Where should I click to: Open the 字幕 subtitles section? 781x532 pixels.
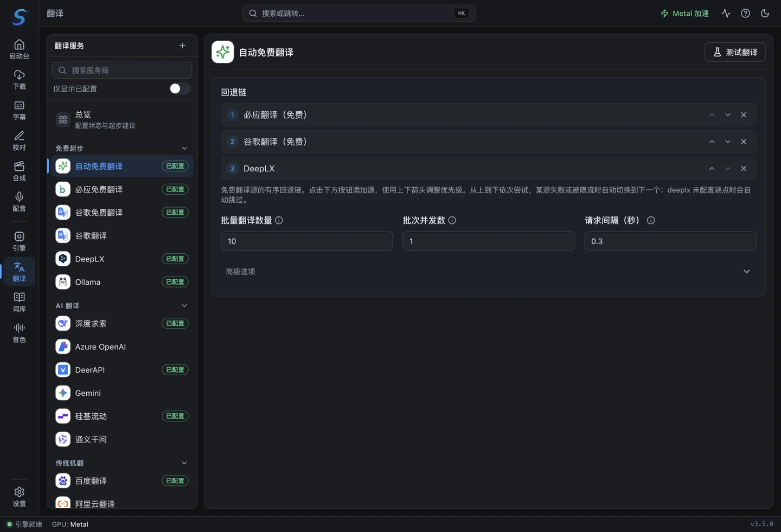19,110
